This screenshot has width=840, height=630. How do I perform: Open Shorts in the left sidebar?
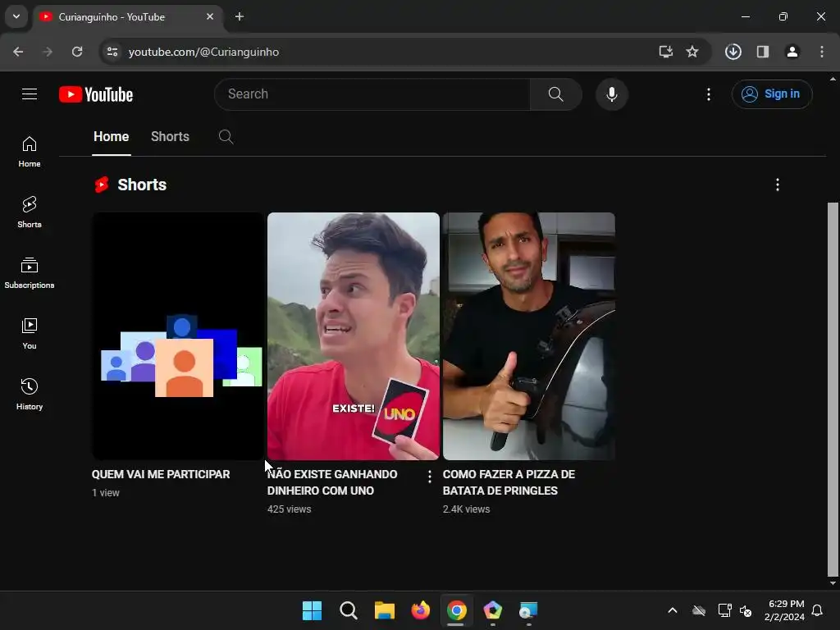(x=30, y=212)
